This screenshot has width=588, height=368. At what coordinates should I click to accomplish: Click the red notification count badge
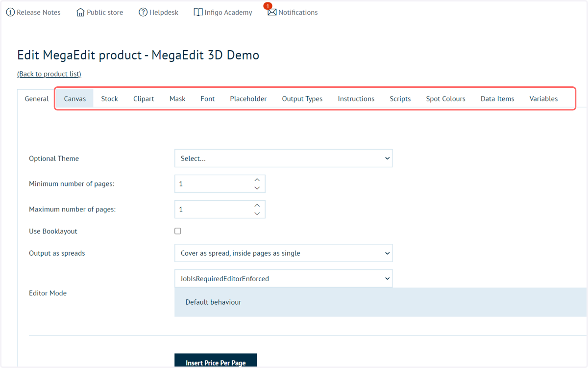268,6
